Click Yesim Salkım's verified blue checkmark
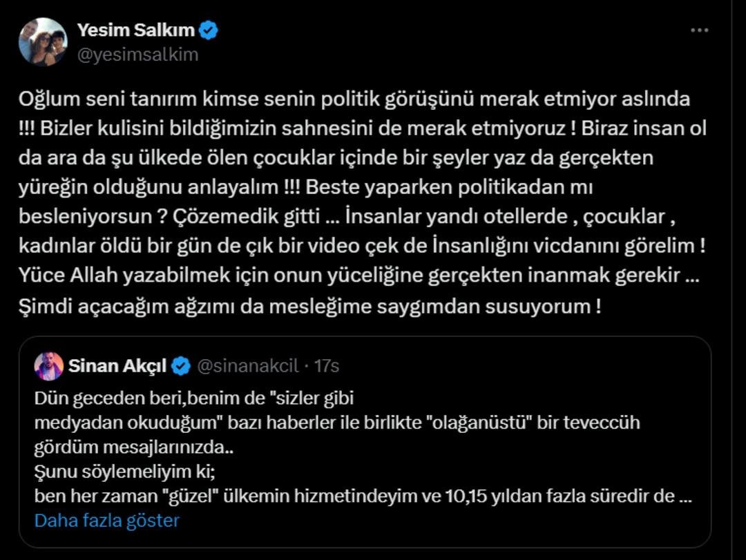 (x=209, y=29)
